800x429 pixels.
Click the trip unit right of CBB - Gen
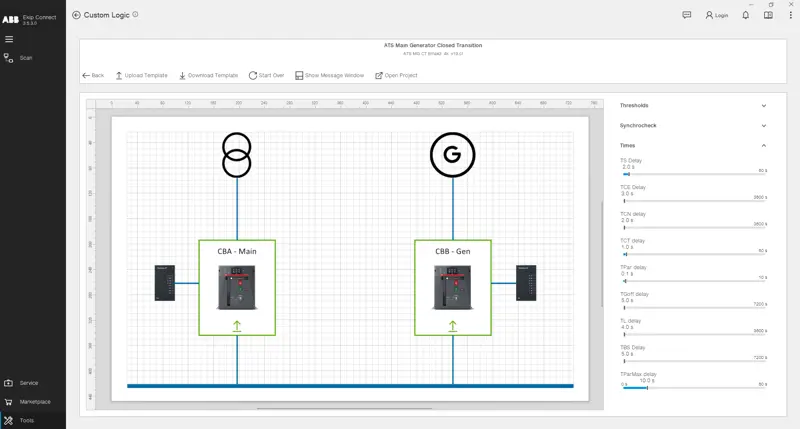point(526,282)
